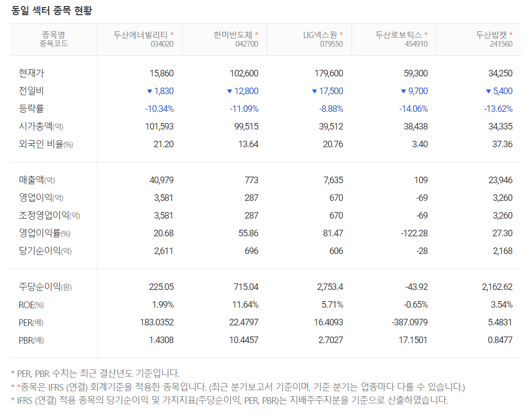
Task: Click the red asterisk beside 두산에너빌리티
Action: [172, 34]
